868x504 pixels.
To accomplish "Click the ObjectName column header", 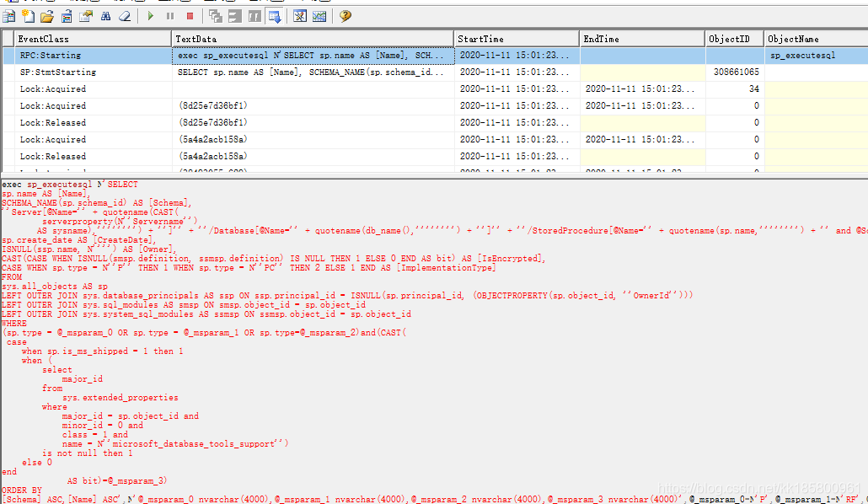I will 814,39.
